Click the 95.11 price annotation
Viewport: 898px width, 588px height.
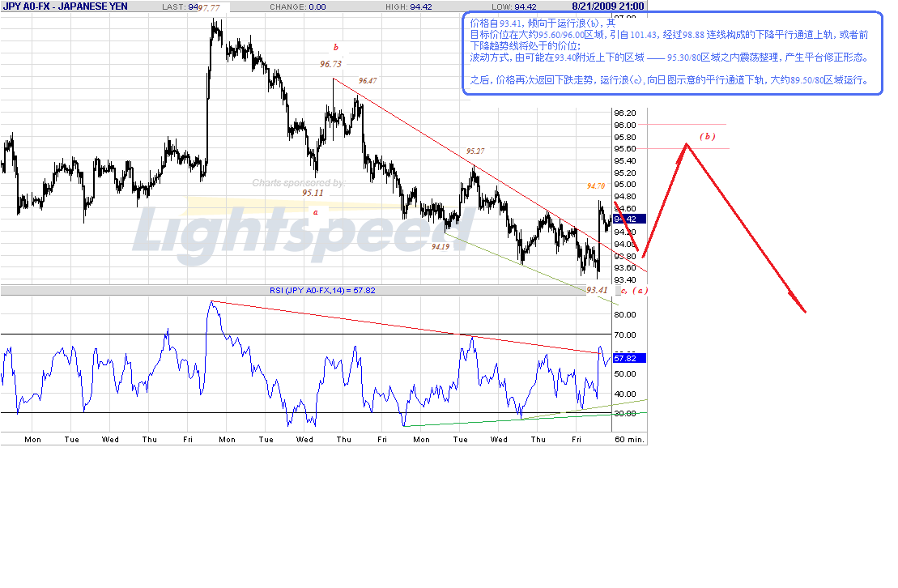[x=313, y=193]
